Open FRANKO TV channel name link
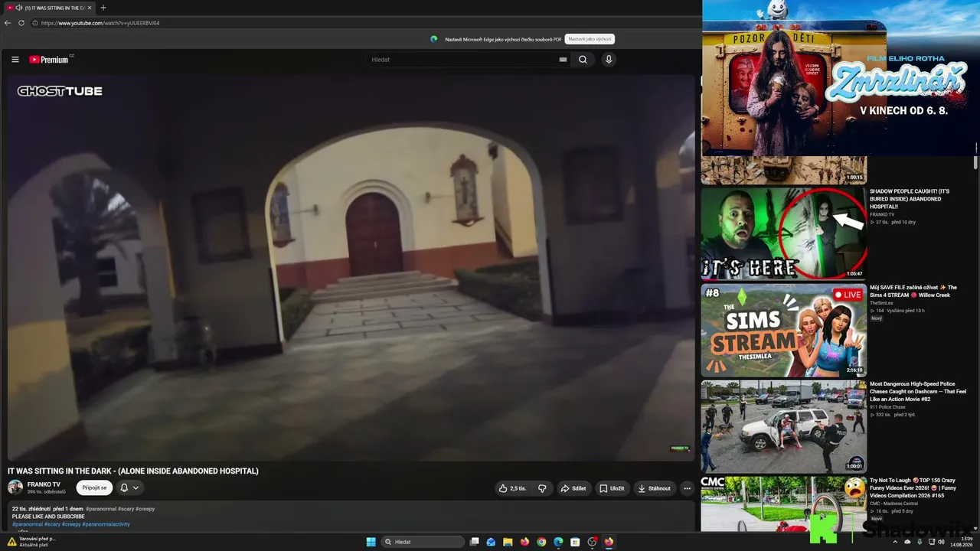 [x=44, y=484]
